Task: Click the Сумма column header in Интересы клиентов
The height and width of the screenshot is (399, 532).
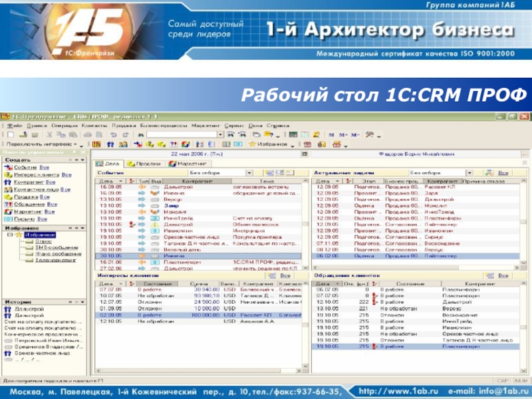Action: 199,284
